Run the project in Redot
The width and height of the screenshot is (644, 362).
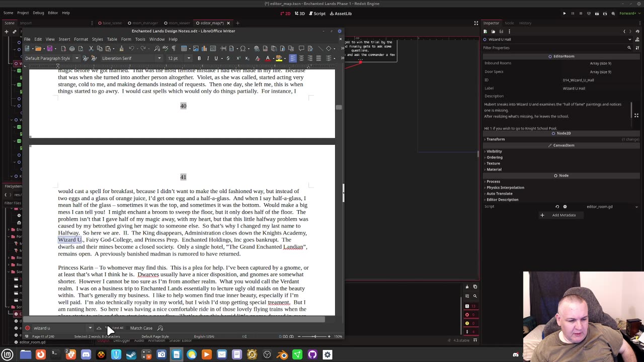click(565, 14)
